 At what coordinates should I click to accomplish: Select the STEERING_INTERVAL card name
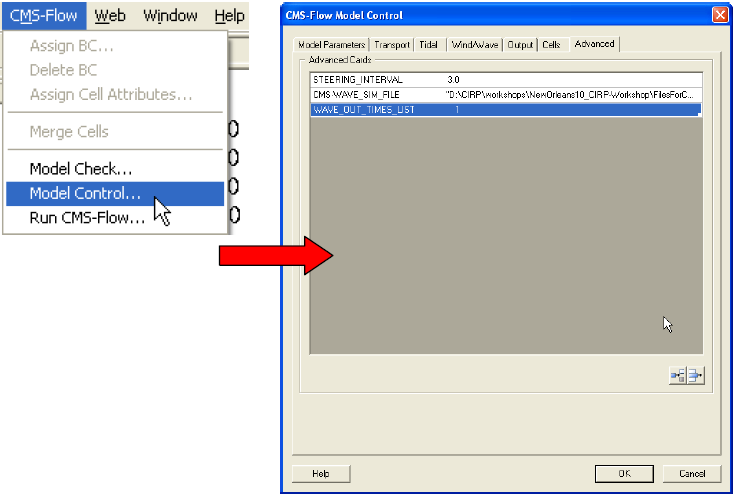coord(358,80)
